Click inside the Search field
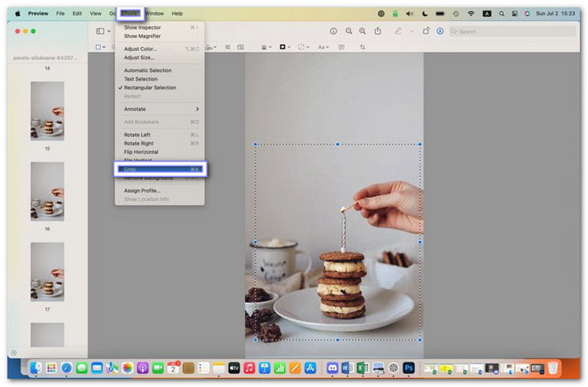 click(514, 32)
